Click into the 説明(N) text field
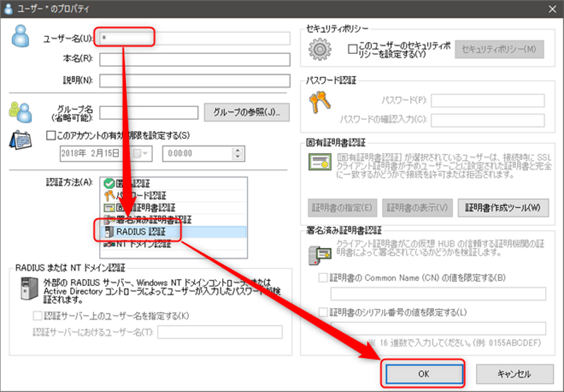Viewport: 564px width, 392px height. (x=195, y=81)
